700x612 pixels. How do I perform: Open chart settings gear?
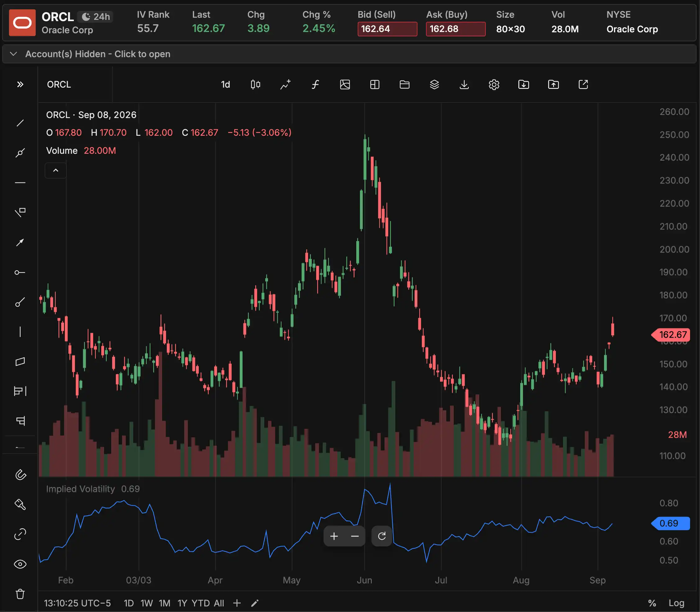point(494,84)
